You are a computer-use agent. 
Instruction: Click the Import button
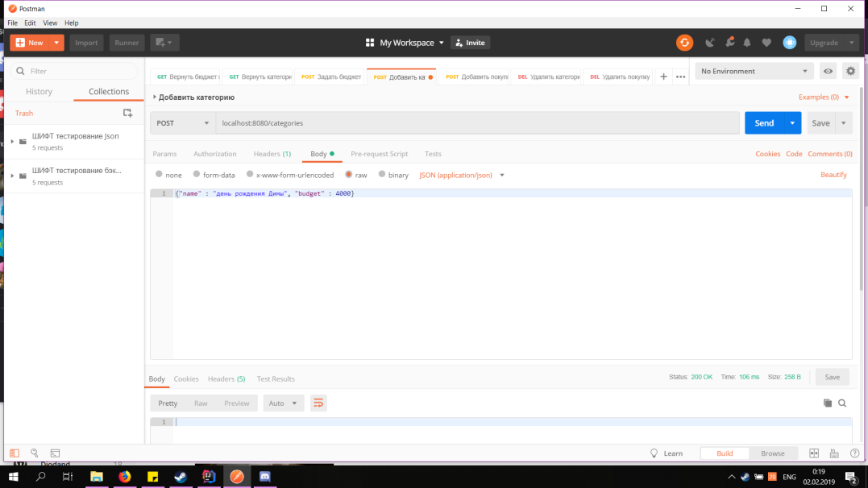tap(86, 43)
